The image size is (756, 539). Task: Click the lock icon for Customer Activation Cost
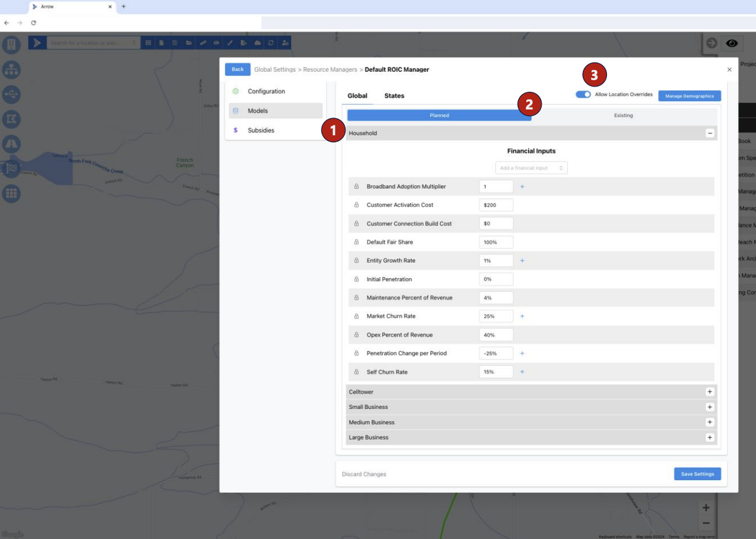tap(356, 205)
